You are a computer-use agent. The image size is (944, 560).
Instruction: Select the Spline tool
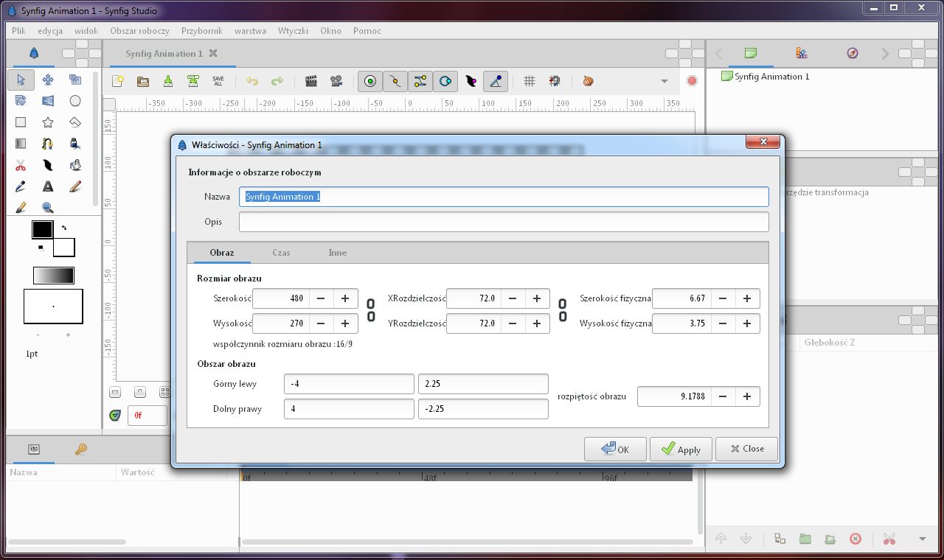48,144
